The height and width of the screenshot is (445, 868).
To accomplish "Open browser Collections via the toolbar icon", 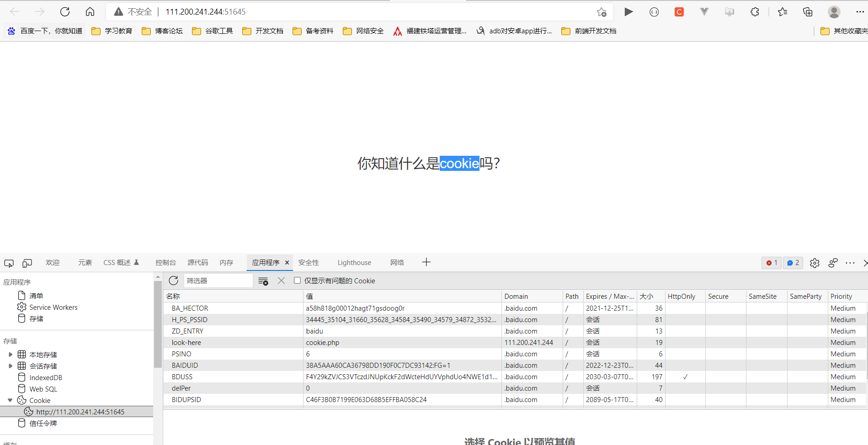I will click(x=807, y=11).
